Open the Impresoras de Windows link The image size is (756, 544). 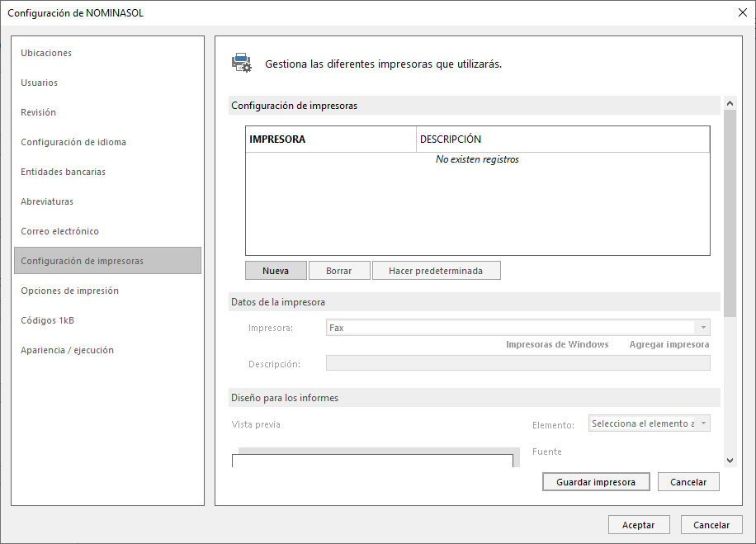[x=557, y=344]
